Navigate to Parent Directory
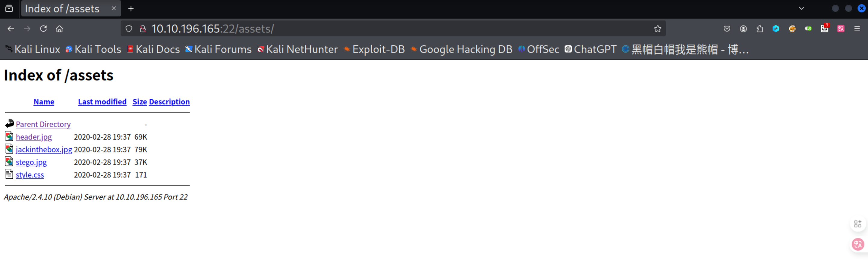Viewport: 868px width, 278px height. pyautogui.click(x=43, y=124)
